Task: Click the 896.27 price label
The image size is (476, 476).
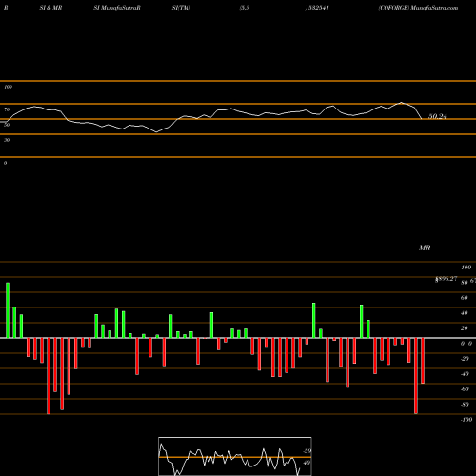Action: 446,279
